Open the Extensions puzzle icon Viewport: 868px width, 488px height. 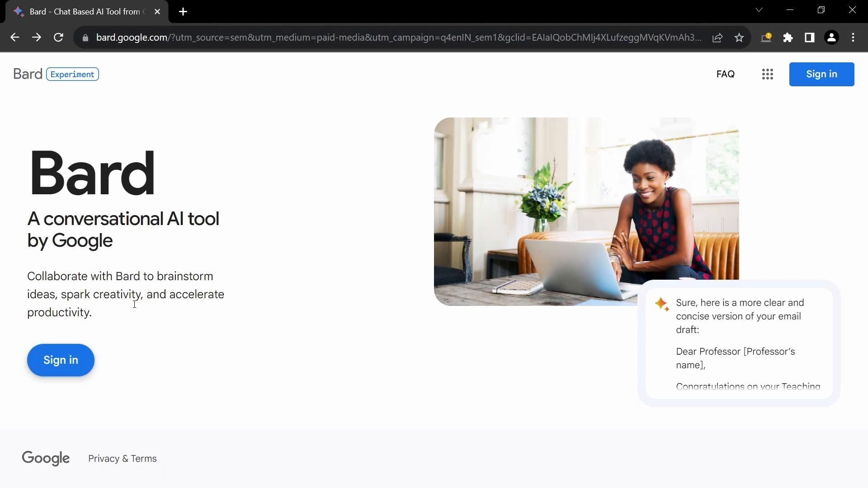(788, 38)
